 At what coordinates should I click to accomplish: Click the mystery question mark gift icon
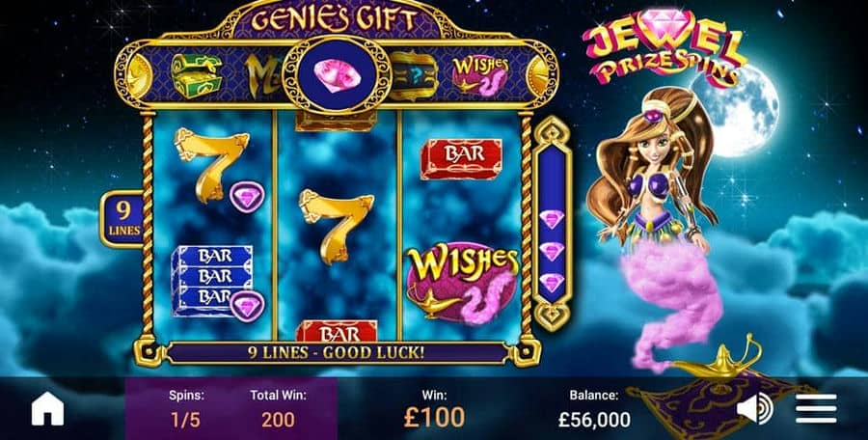tap(415, 75)
